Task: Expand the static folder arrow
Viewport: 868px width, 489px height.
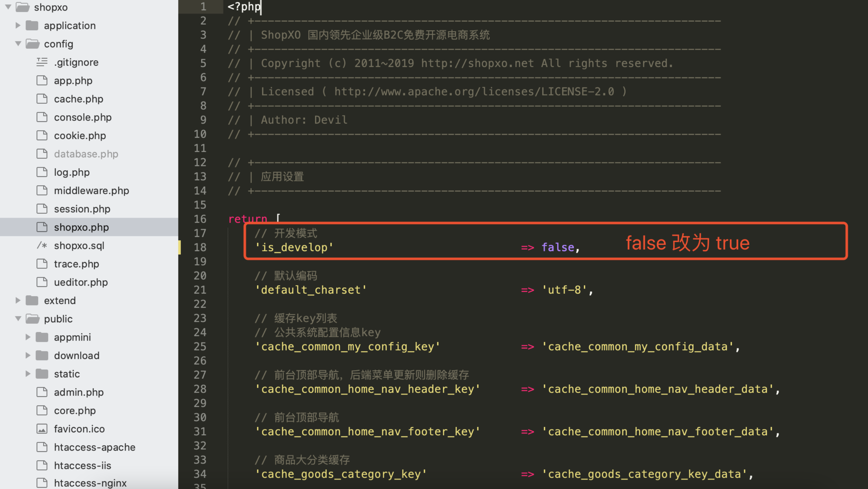Action: 28,373
